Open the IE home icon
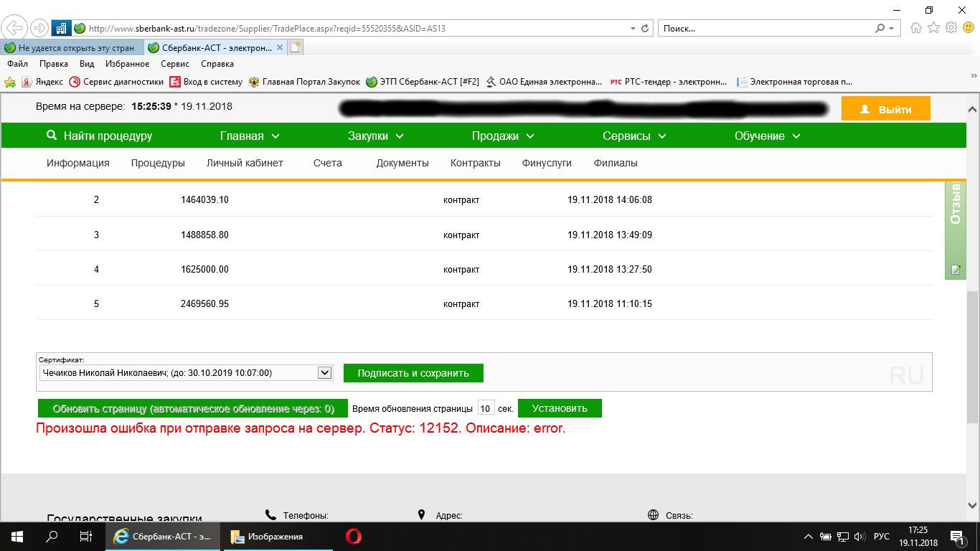 point(916,28)
